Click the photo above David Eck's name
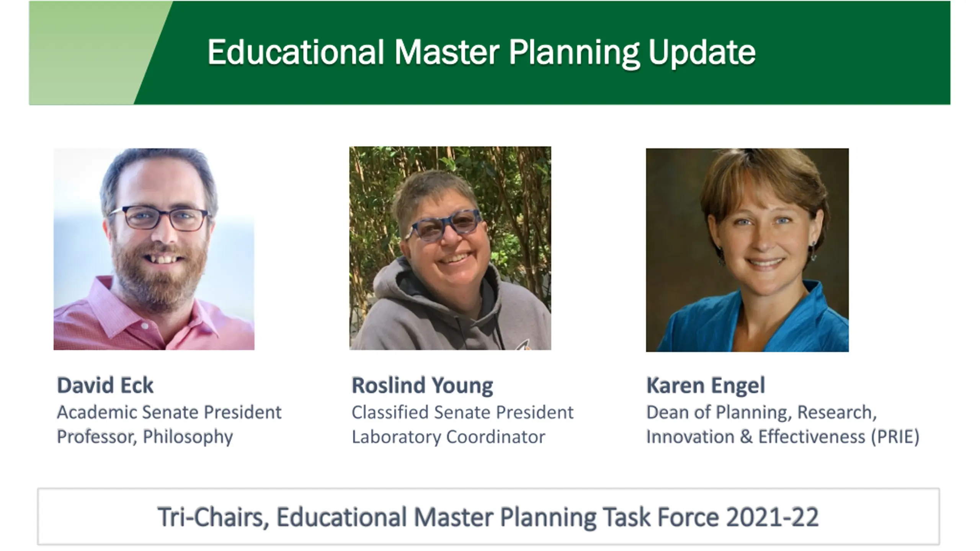 (x=154, y=249)
